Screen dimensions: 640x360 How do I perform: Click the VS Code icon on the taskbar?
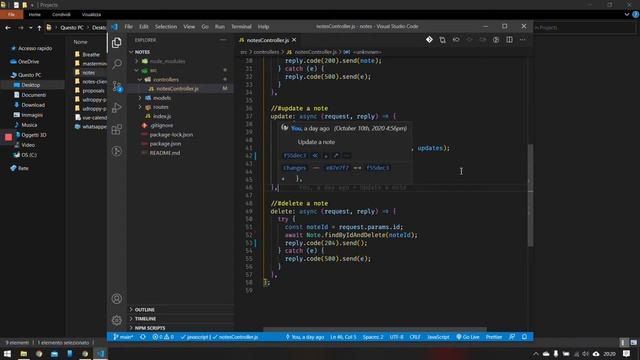click(101, 353)
